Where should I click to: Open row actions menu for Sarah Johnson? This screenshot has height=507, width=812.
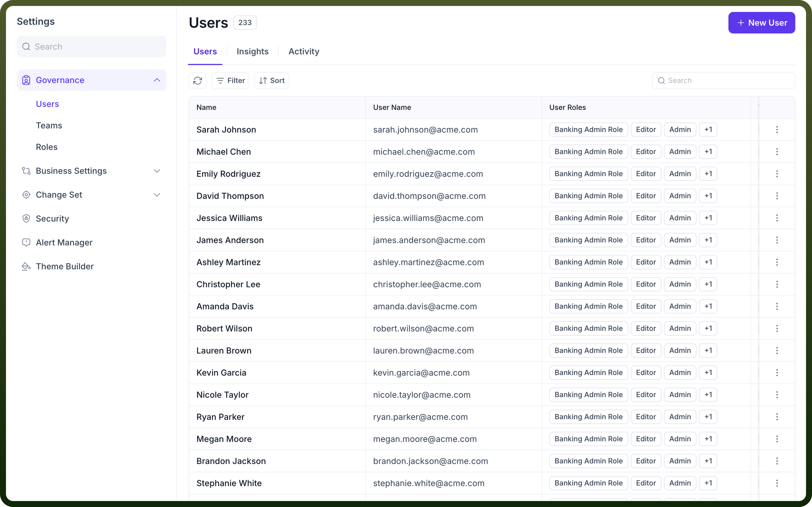[777, 130]
